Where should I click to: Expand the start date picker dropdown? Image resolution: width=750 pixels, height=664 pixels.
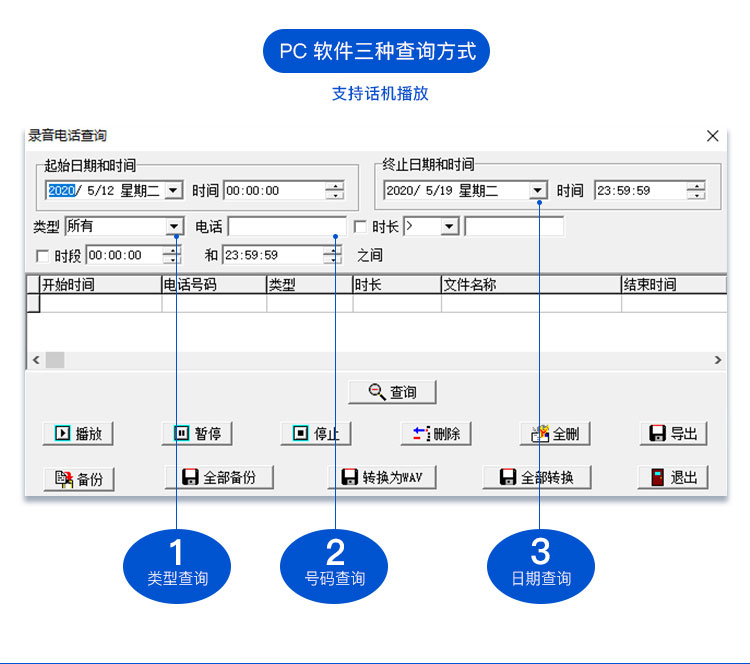point(173,190)
